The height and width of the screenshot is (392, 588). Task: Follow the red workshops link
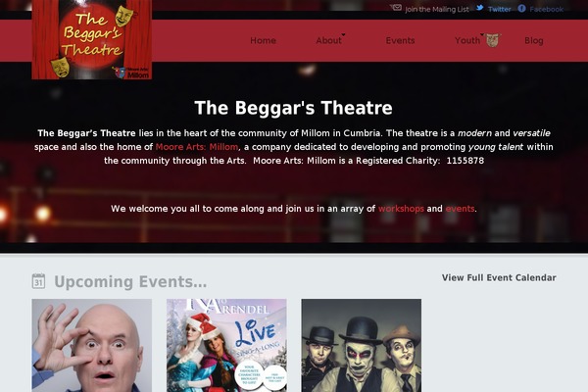[401, 209]
